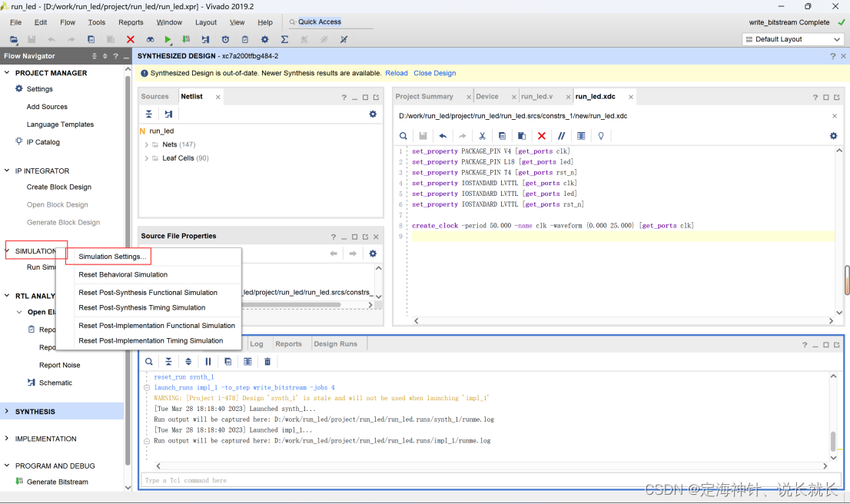Click the clipboard check report icon
Screen dimensions: 850x504
[x=245, y=39]
